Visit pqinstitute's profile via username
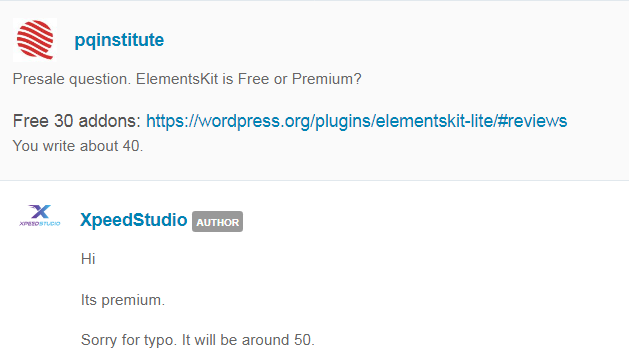This screenshot has height=363, width=629. (x=119, y=40)
